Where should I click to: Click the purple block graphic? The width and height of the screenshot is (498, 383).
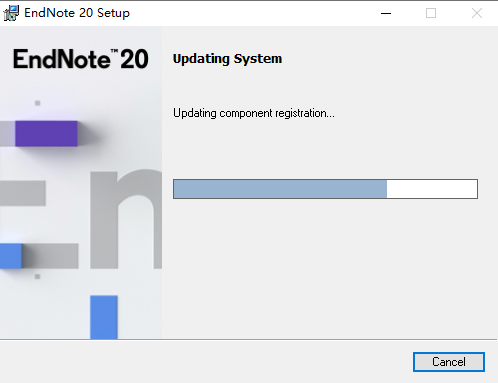coord(46,133)
